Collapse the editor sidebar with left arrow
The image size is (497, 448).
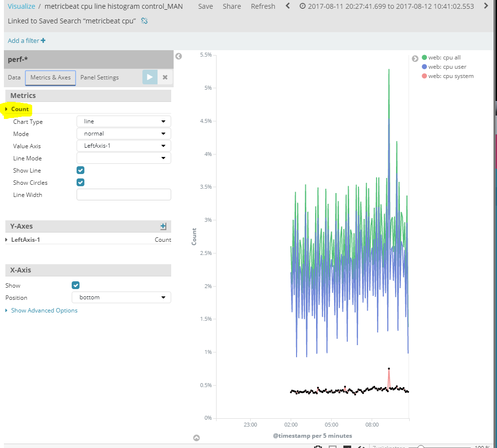coord(179,56)
